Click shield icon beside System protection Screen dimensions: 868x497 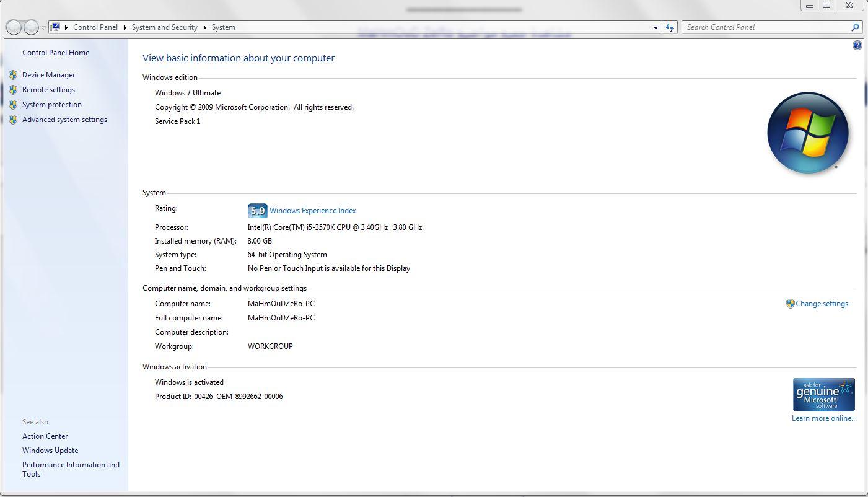(13, 105)
